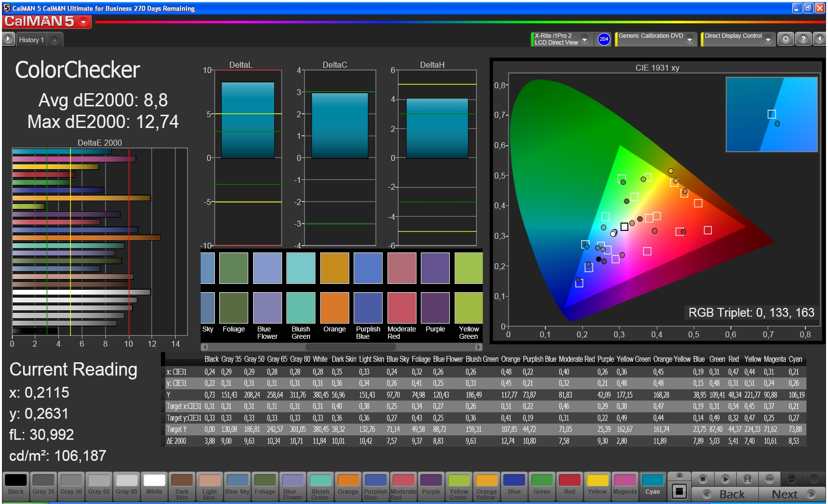Viewport: 828px width, 504px height.
Task: Click the DeltaC bar chart
Action: [x=340, y=158]
